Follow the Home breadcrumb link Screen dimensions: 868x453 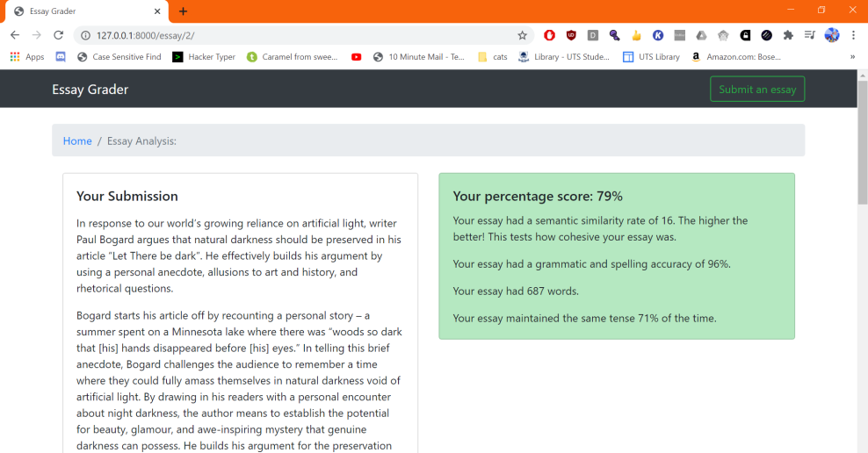click(x=77, y=141)
